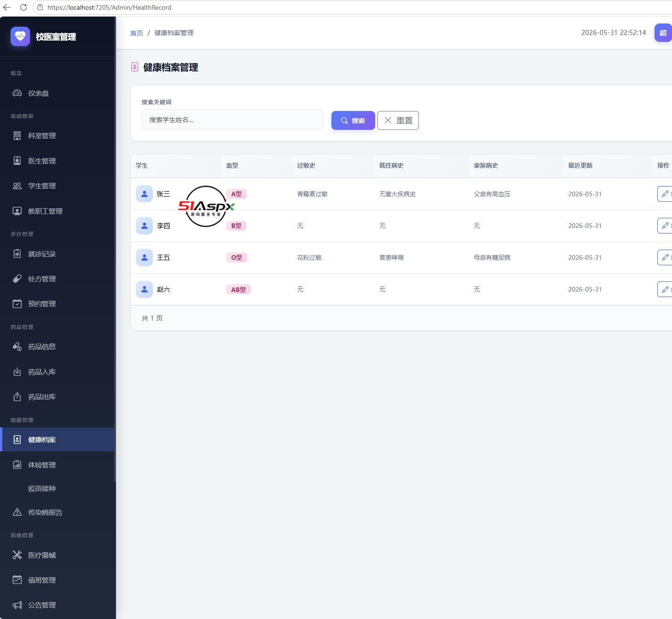Open 体检管理 menu item
Viewport: 672px width, 619px height.
click(58, 465)
